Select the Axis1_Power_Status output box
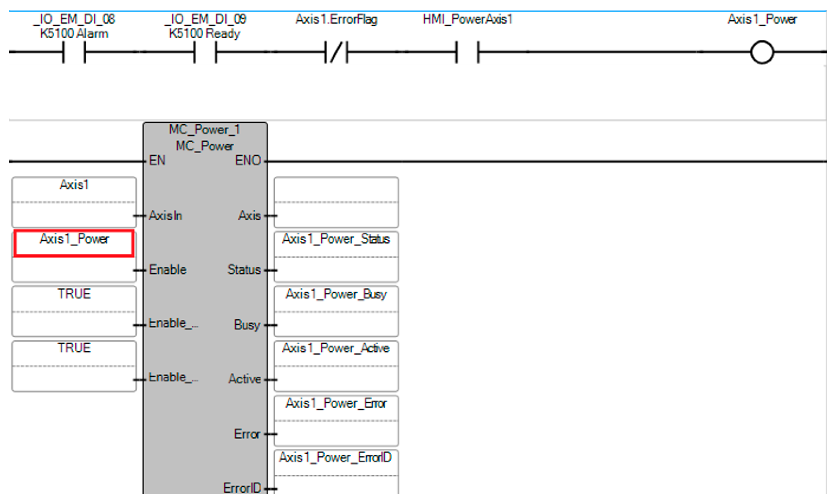Viewport: 835px width, 504px height. tap(336, 256)
